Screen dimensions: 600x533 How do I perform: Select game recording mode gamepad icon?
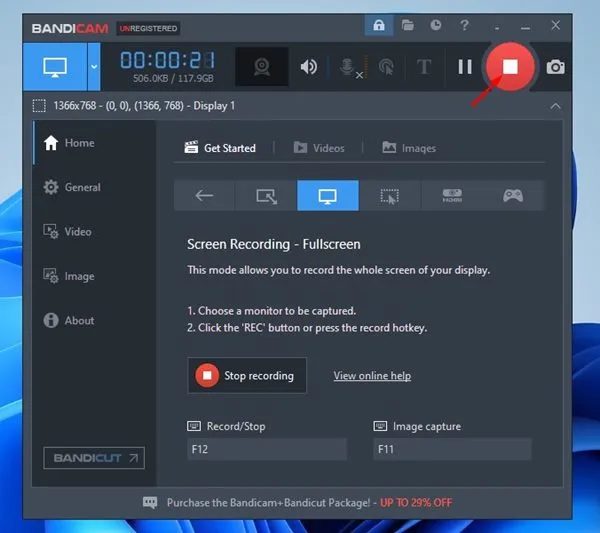pos(513,196)
